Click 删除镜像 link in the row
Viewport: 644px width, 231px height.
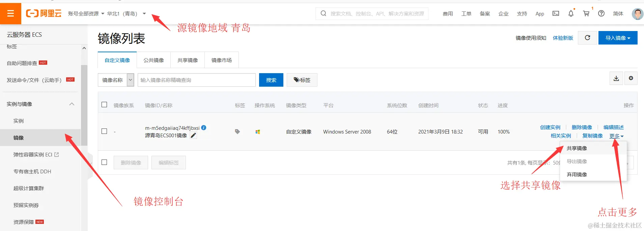(582, 127)
